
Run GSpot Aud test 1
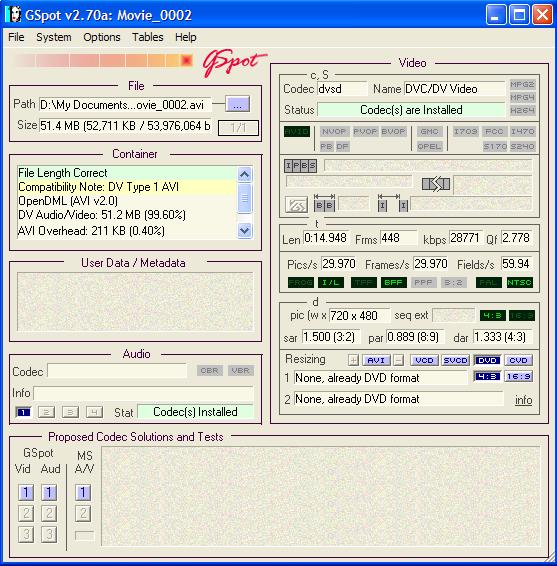[49, 492]
